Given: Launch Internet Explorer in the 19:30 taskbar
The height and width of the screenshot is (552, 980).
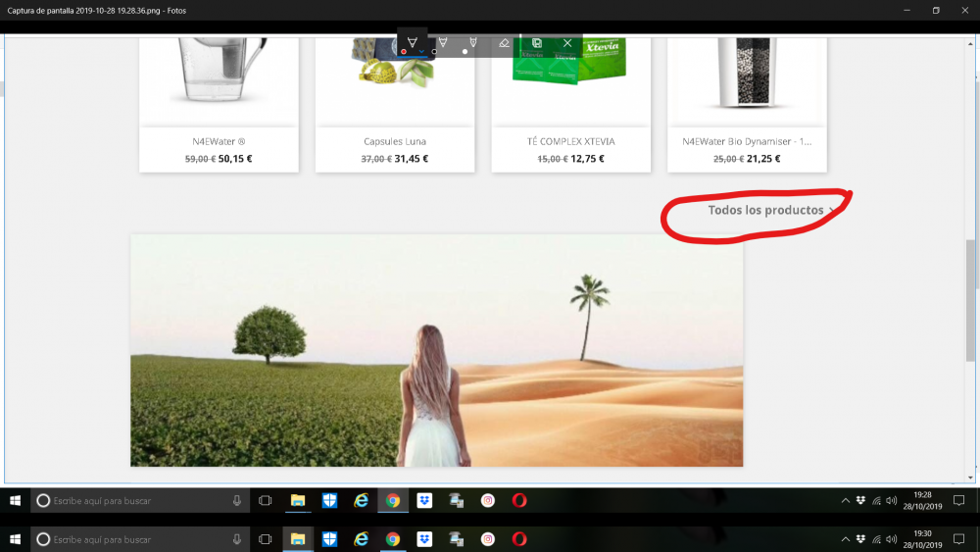Looking at the screenshot, I should tap(362, 539).
